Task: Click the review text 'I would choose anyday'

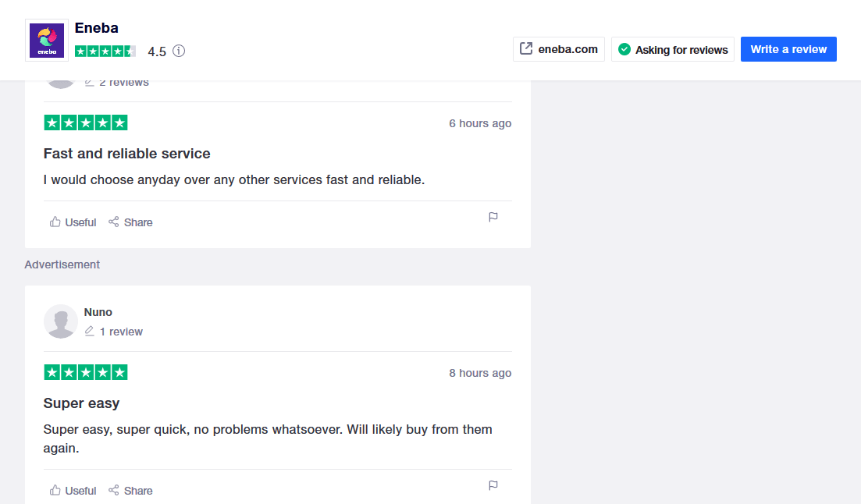Action: tap(234, 180)
